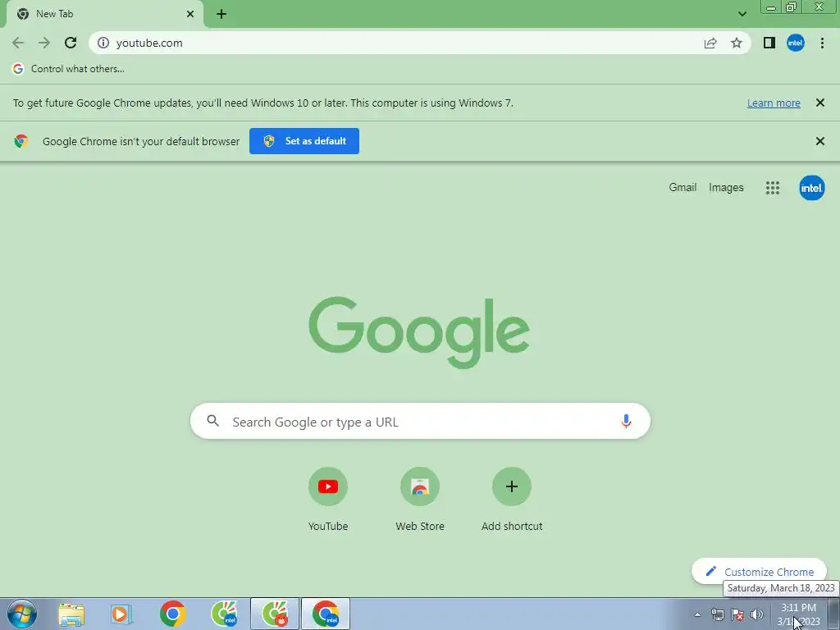
Task: Share this page via the share icon
Action: point(710,43)
